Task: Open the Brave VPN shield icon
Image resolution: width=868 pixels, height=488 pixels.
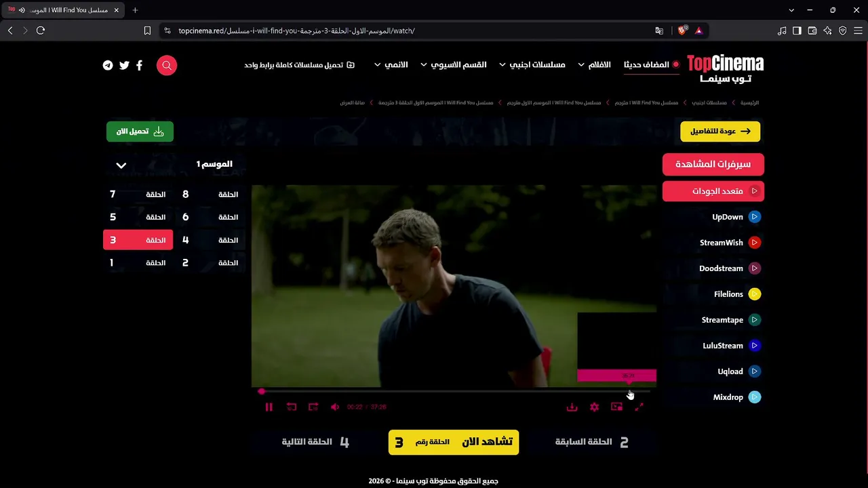Action: 843,30
